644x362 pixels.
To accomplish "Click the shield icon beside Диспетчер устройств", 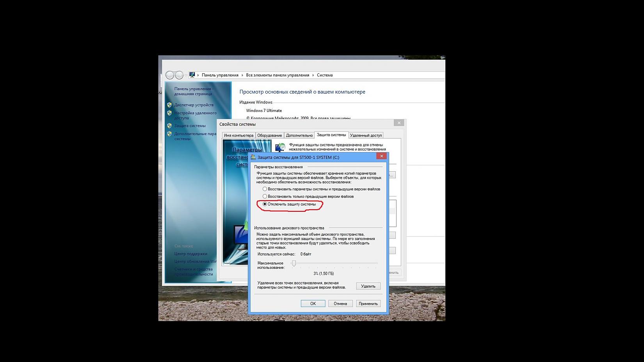I will point(169,105).
